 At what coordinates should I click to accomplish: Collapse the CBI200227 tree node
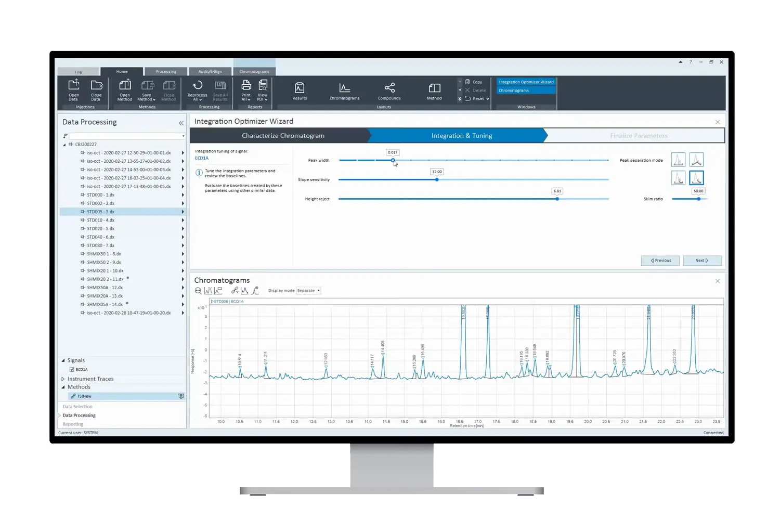[64, 145]
